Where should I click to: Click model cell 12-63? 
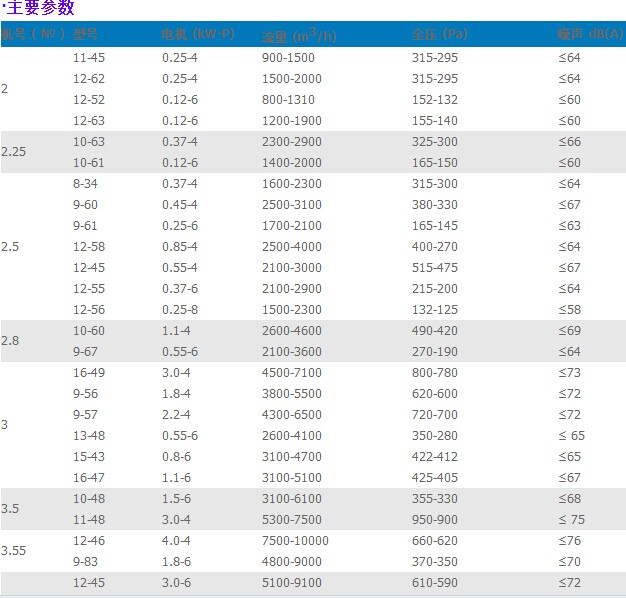[x=89, y=121]
